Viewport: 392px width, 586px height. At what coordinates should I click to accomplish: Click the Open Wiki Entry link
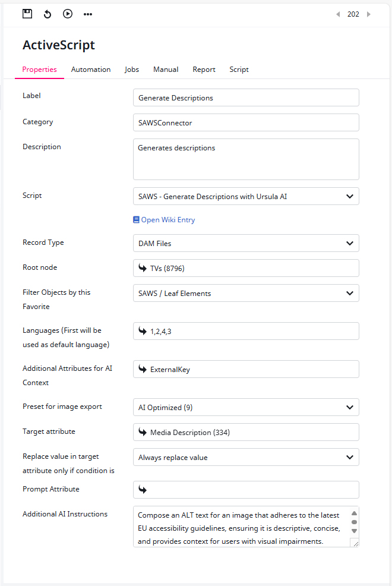click(164, 220)
